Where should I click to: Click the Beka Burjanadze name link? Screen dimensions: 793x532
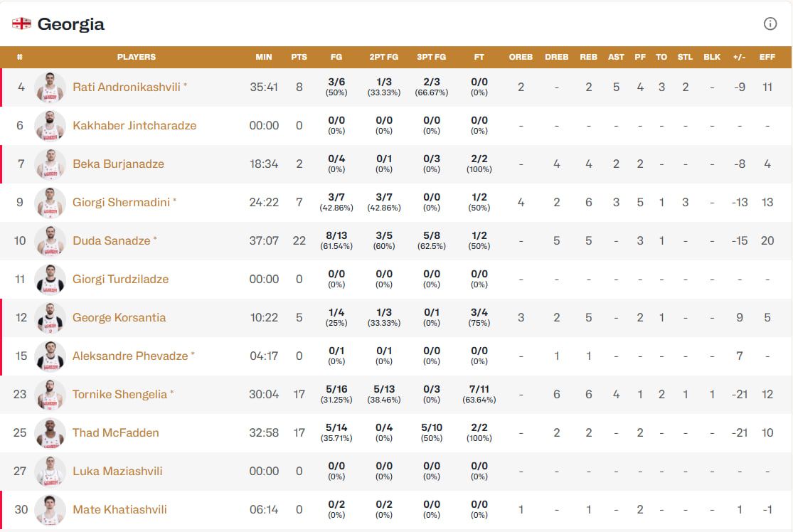click(x=118, y=164)
